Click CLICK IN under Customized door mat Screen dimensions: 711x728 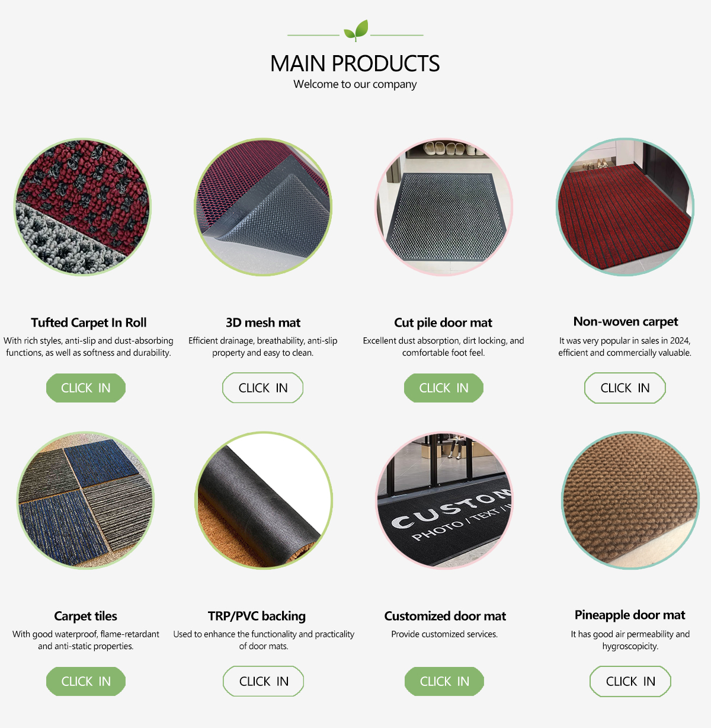pos(444,681)
